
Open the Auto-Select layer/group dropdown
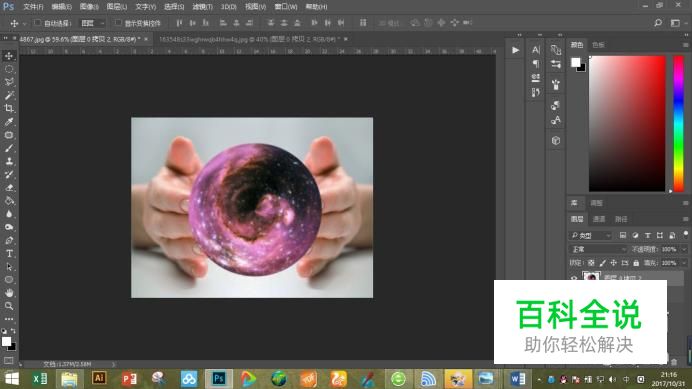92,23
